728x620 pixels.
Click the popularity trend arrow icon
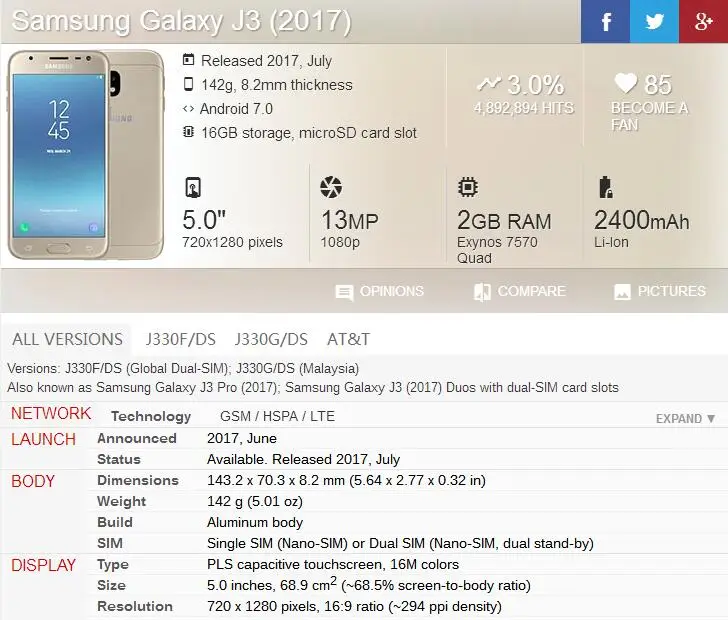click(x=489, y=84)
